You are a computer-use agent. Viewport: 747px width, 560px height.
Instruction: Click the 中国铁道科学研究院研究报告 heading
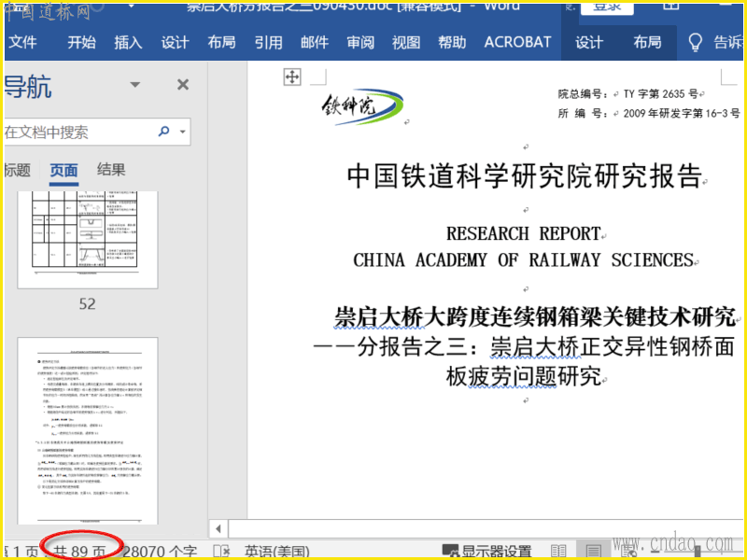525,175
